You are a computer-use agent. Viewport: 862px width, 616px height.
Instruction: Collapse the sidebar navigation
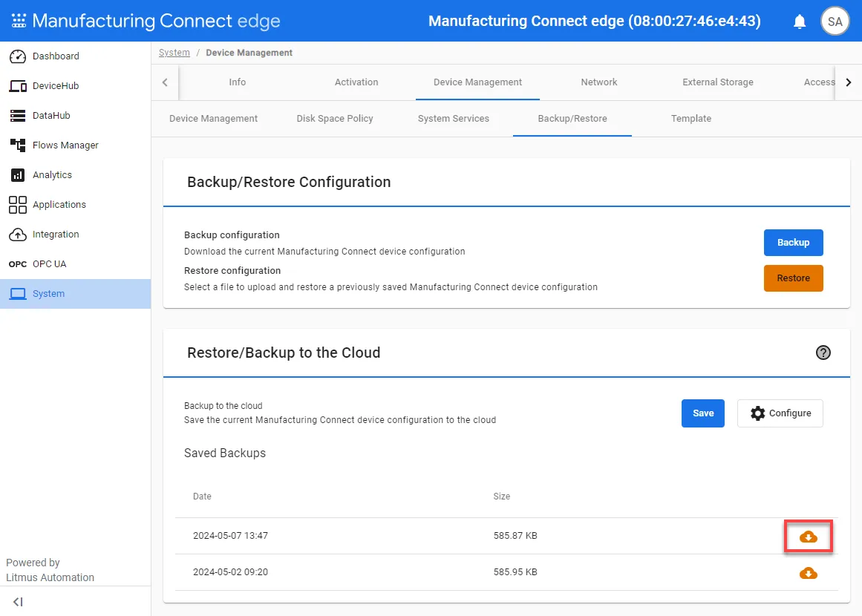click(18, 602)
